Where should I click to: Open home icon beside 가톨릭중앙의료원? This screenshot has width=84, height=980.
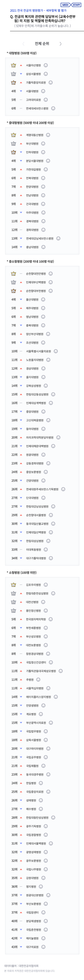click(51, 83)
